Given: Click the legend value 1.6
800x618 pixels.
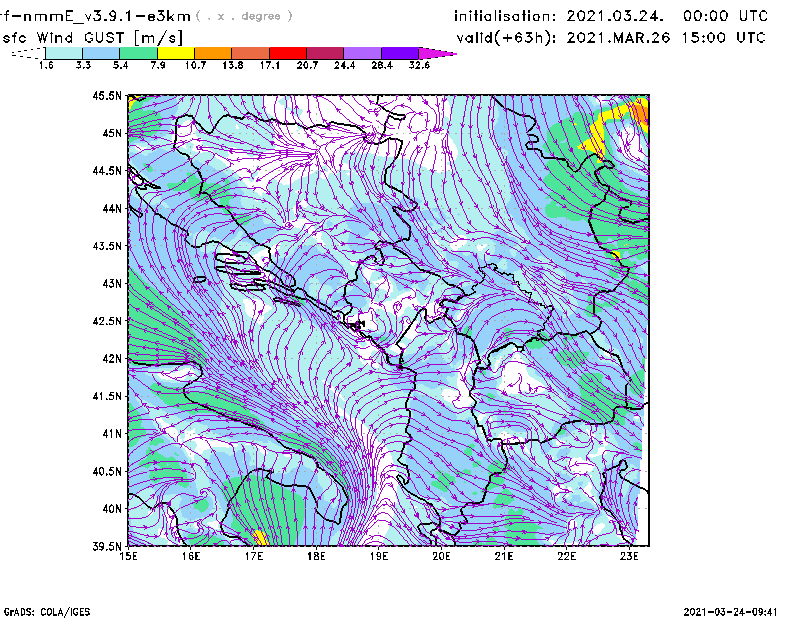Looking at the screenshot, I should 46,65.
